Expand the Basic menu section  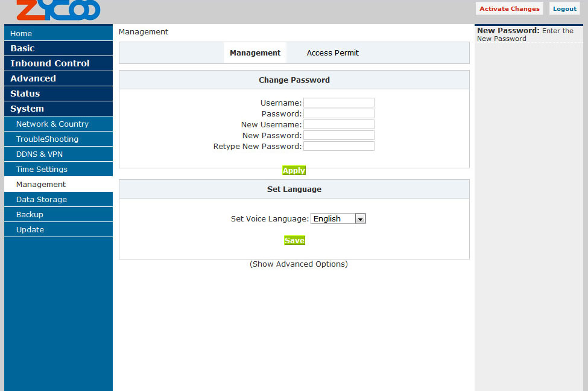pyautogui.click(x=22, y=48)
